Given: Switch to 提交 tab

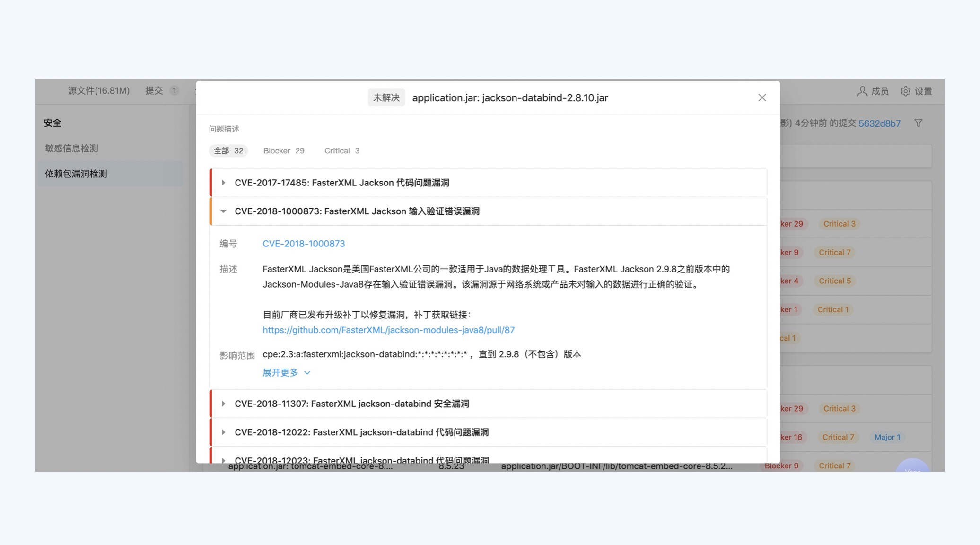Looking at the screenshot, I should point(162,90).
